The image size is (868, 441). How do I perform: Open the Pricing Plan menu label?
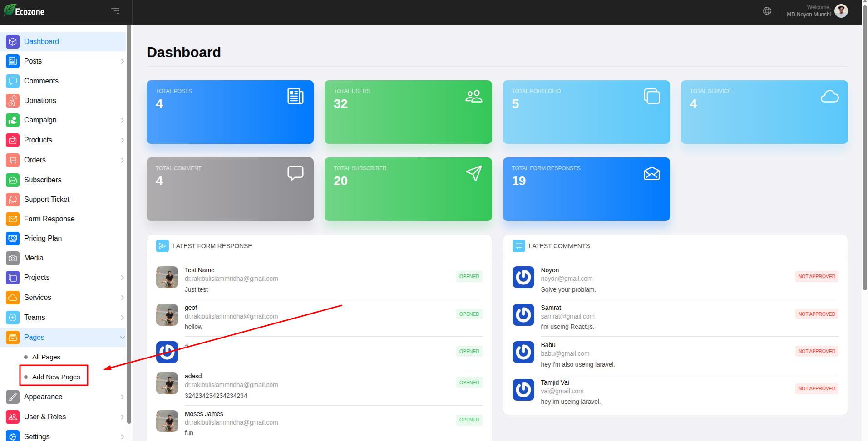coord(43,239)
